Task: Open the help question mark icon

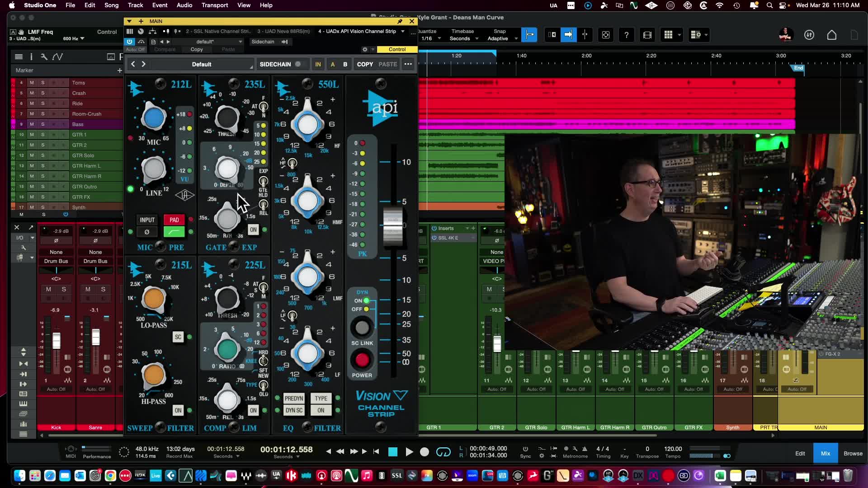Action: tap(626, 35)
